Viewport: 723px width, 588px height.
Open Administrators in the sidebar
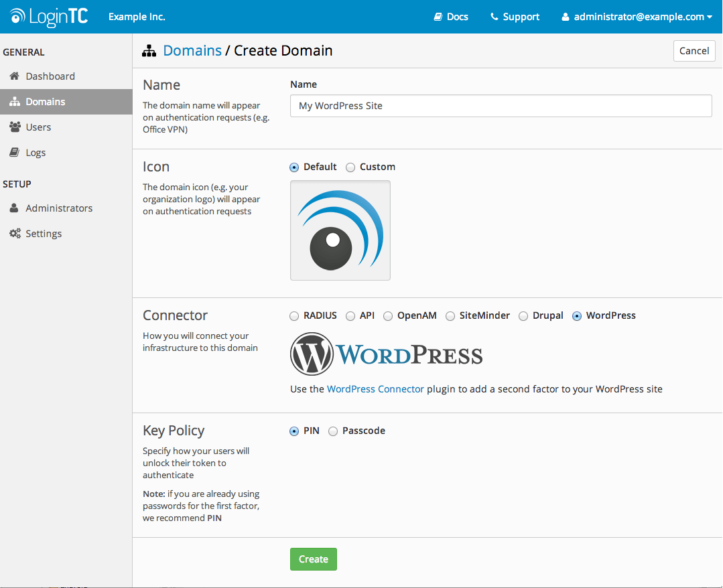coord(66,208)
